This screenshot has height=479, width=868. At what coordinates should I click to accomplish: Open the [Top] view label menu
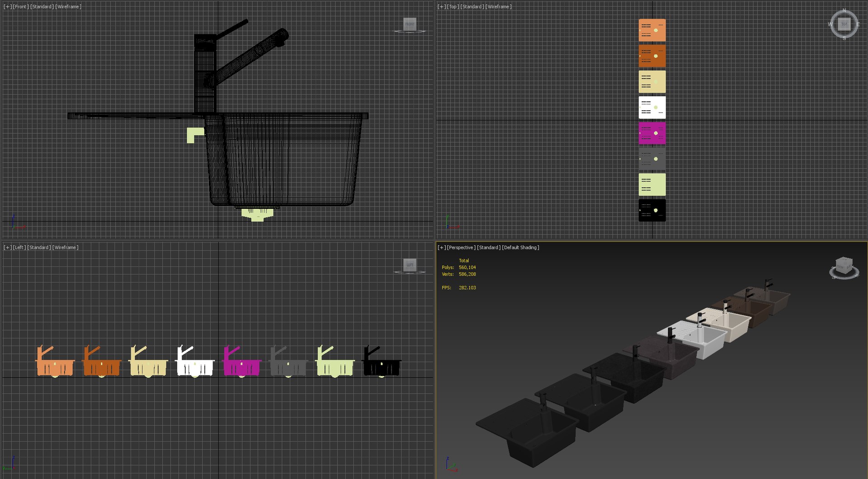tap(453, 7)
